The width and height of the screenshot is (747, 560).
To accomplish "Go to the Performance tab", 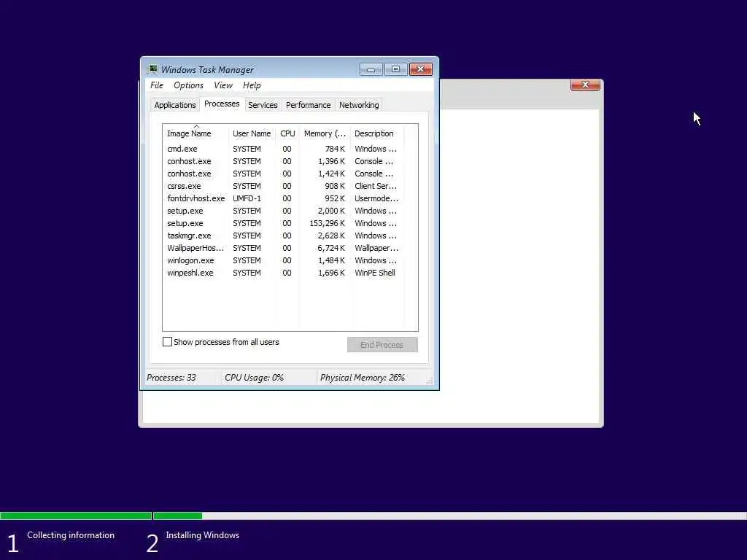I will tap(309, 105).
